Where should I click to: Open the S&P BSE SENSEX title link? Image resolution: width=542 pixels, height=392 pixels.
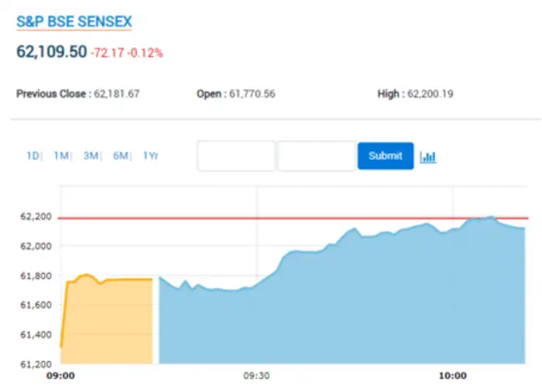pyautogui.click(x=74, y=22)
